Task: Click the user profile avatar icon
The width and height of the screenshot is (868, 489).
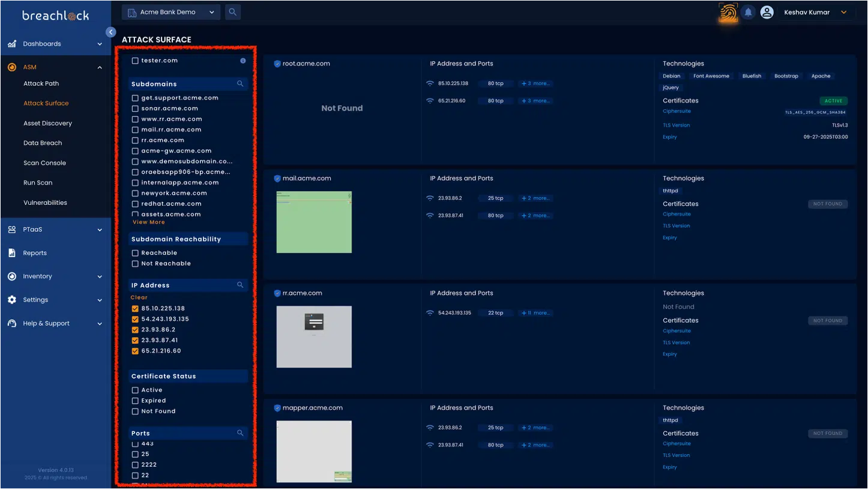Action: pyautogui.click(x=767, y=12)
